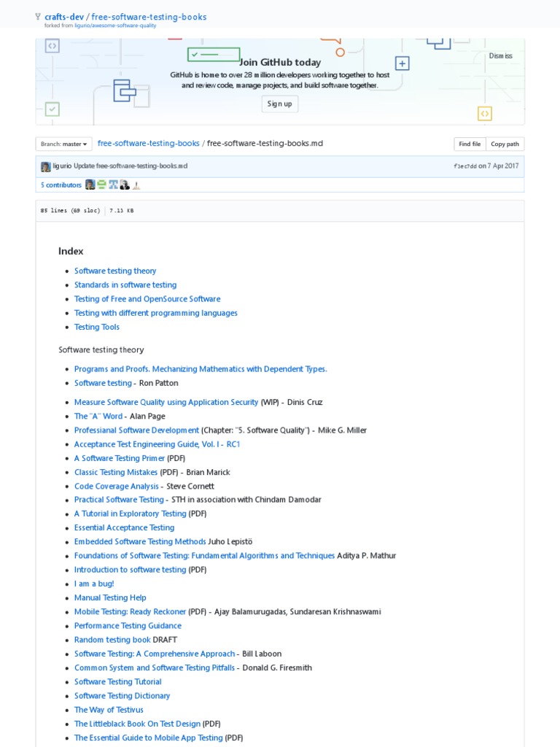Click the fifth contributor avatar

[136, 185]
